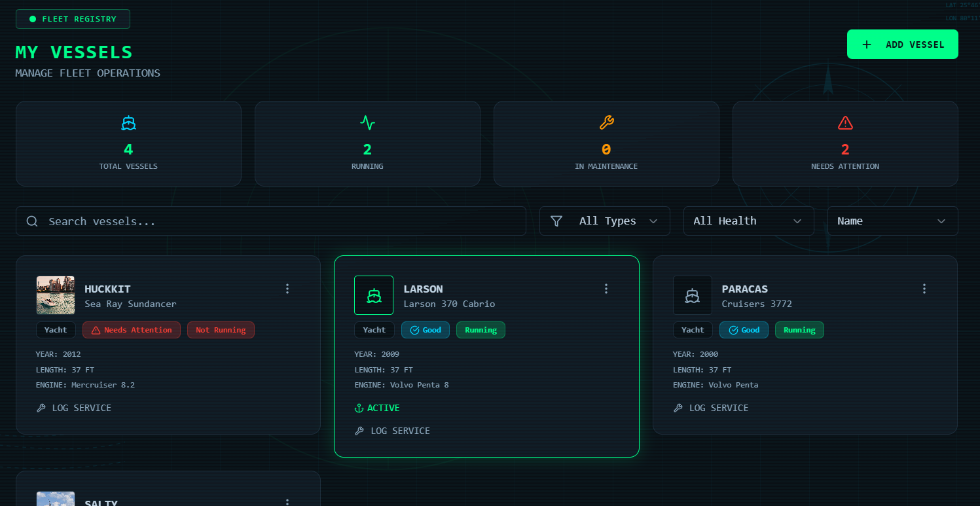Click the LARSON vessel name

tap(423, 289)
